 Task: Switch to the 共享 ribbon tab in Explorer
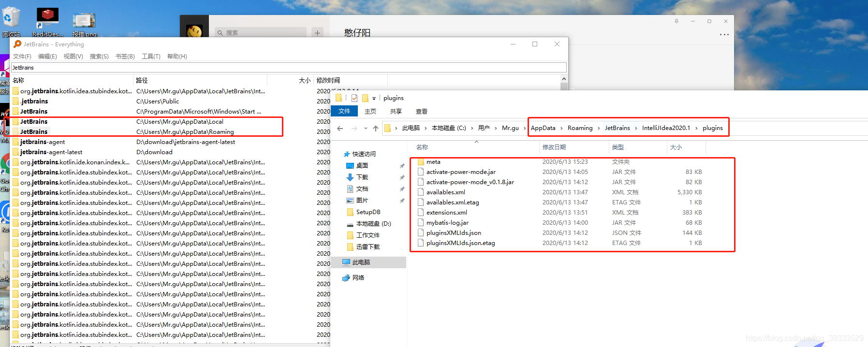point(396,111)
